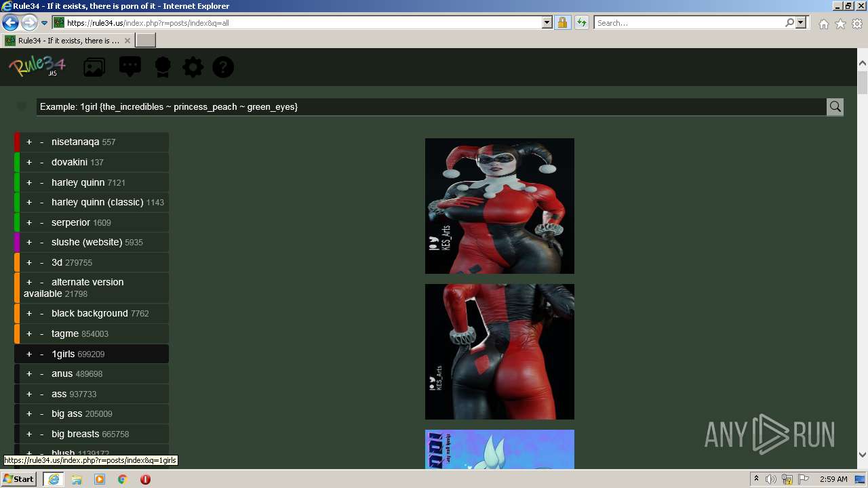This screenshot has height=488, width=868.
Task: Click plus beside 1girls tag
Action: point(29,354)
